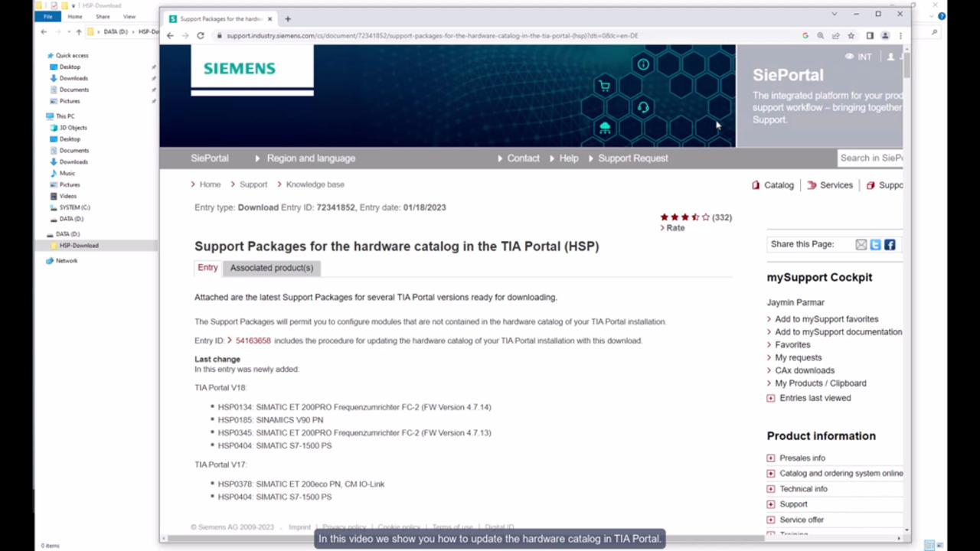Screen dimensions: 980x551
Task: Select HSP-Download folder in Explorer tree
Action: (x=79, y=246)
